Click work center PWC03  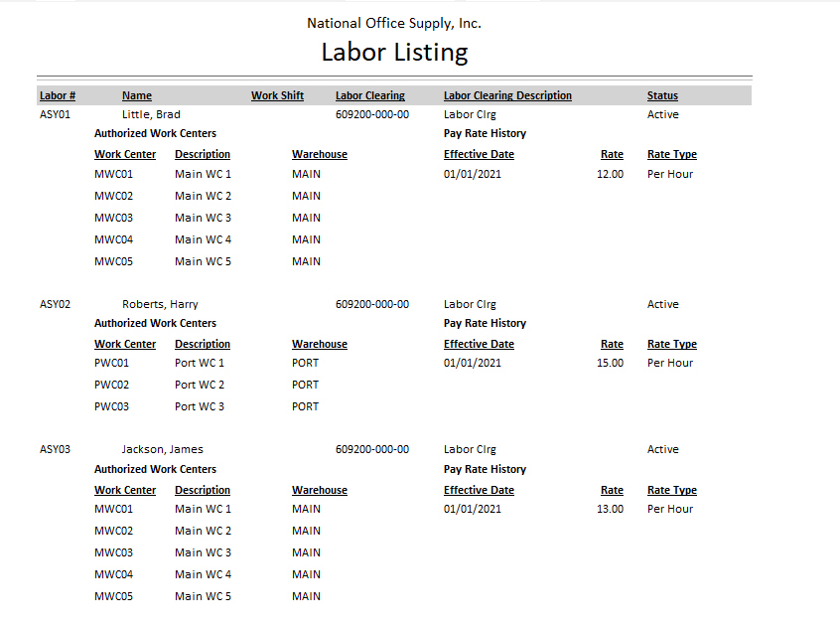pyautogui.click(x=111, y=406)
